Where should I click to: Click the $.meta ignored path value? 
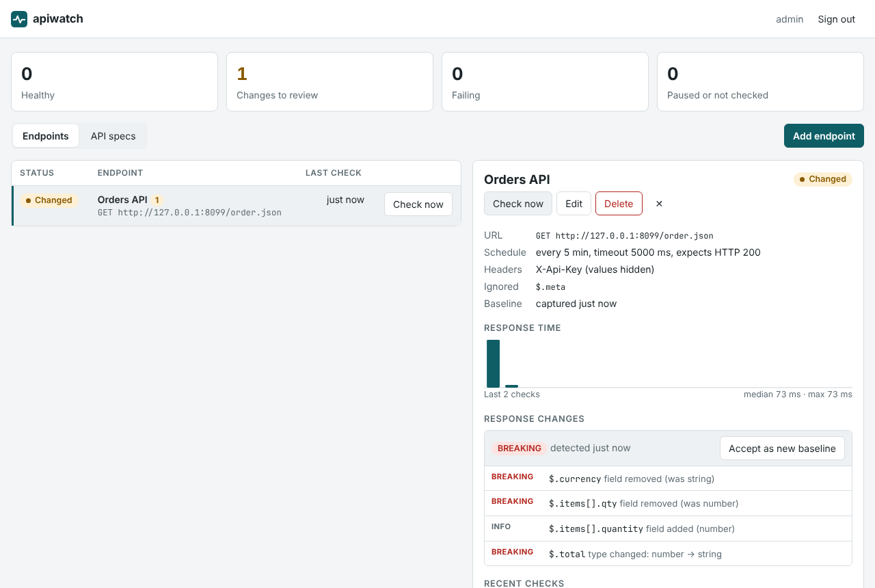tap(550, 286)
